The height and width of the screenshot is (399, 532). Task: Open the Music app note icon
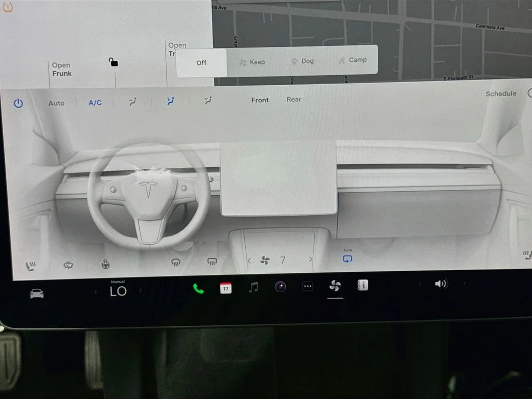[x=253, y=287]
